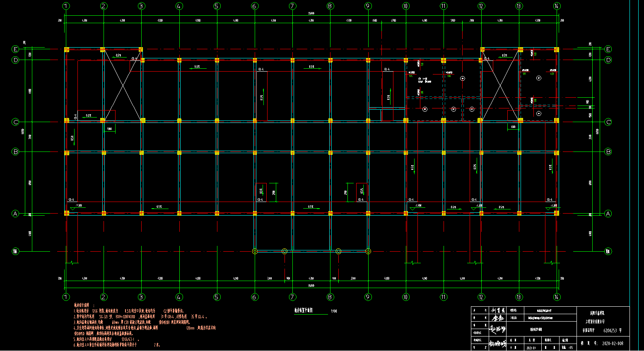Select design note line 5 mentioning 12CX/43-1
This screenshot has width=644, height=351.
coord(106,339)
